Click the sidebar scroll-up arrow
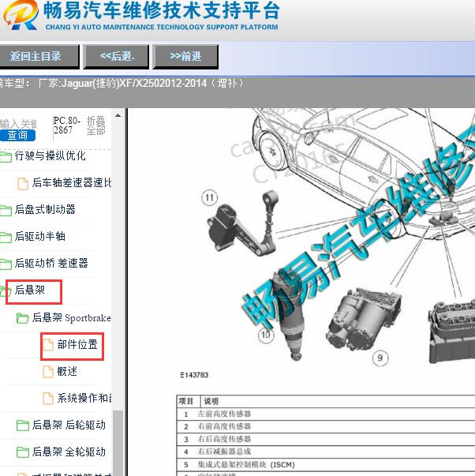 point(118,116)
